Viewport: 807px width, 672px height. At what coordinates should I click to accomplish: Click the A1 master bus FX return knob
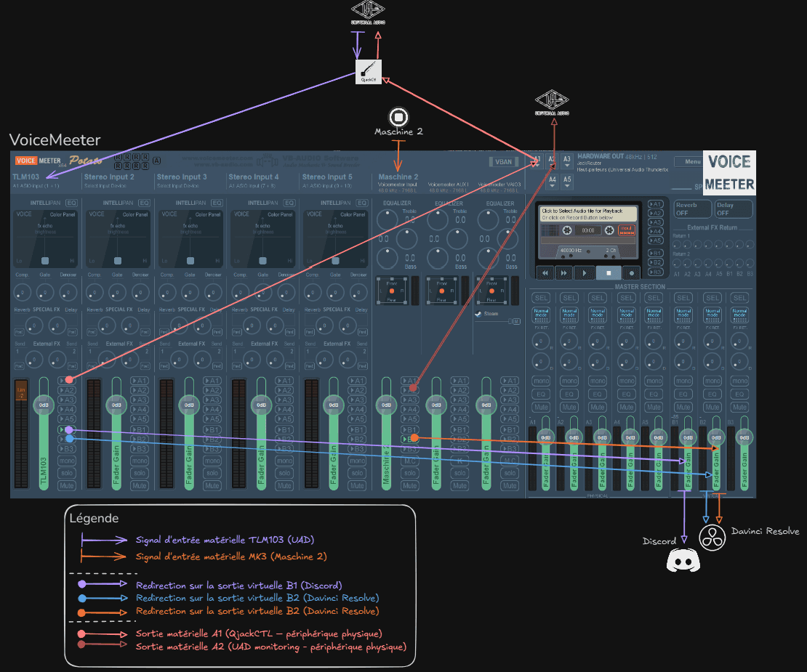(540, 341)
